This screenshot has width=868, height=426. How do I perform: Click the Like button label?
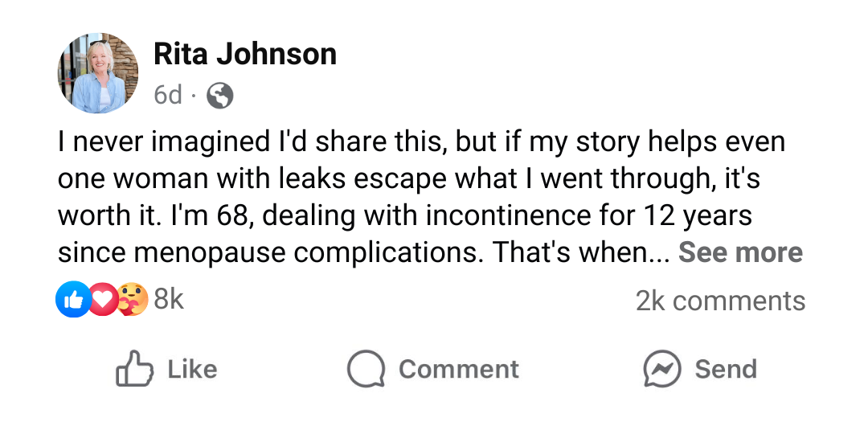192,369
